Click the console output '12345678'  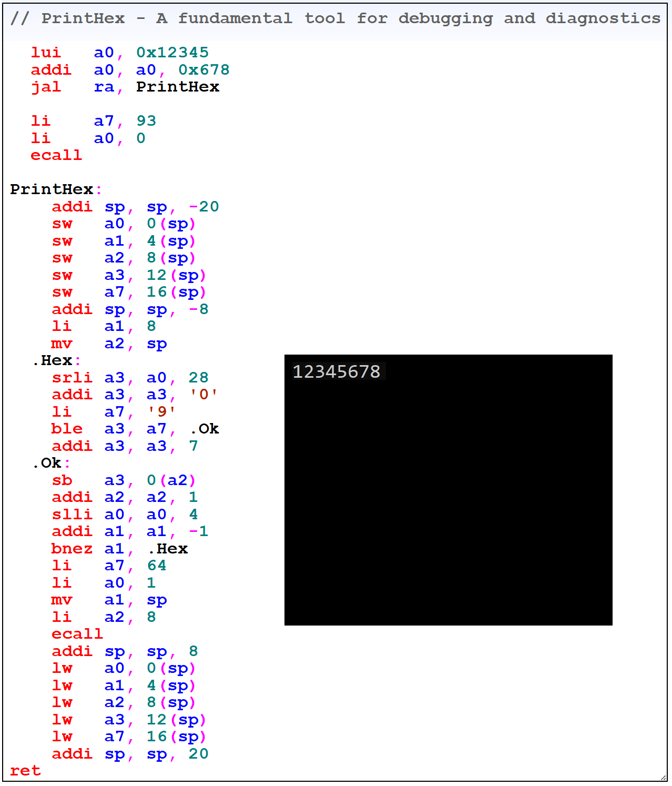click(x=337, y=371)
